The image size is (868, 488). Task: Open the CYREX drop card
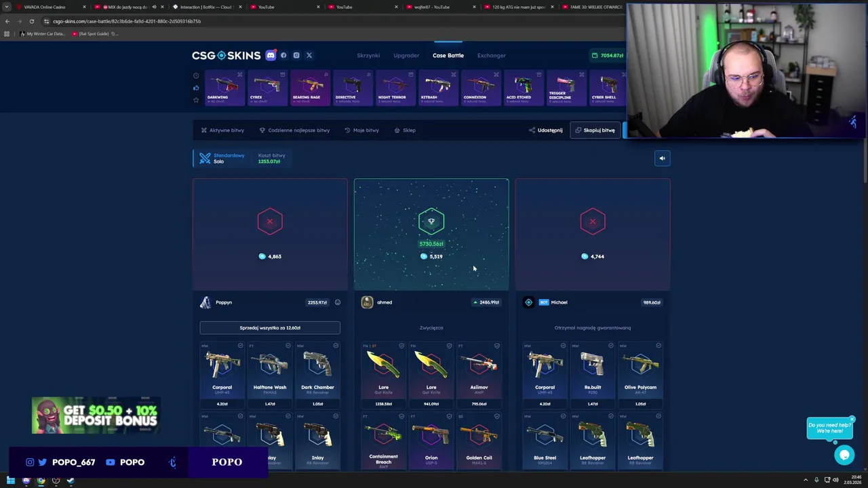click(x=267, y=87)
